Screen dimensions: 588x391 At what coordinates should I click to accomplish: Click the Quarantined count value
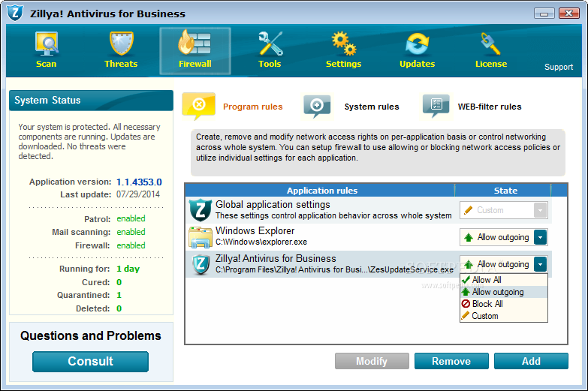[119, 295]
